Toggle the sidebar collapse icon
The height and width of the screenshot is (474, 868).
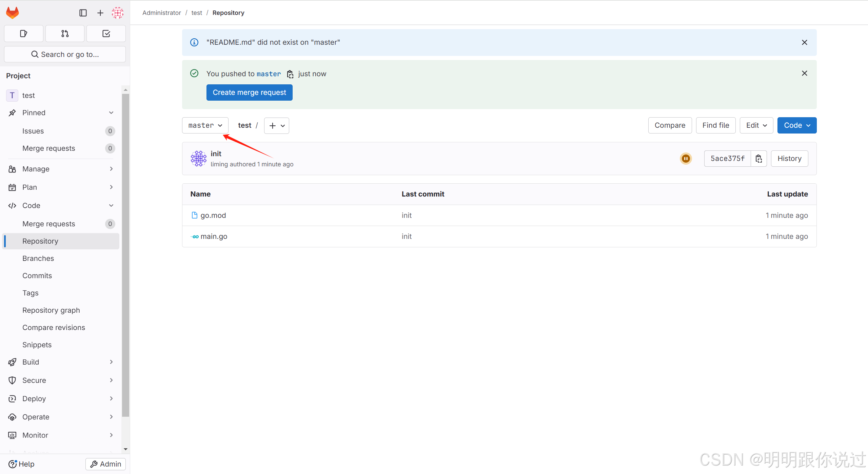point(83,13)
